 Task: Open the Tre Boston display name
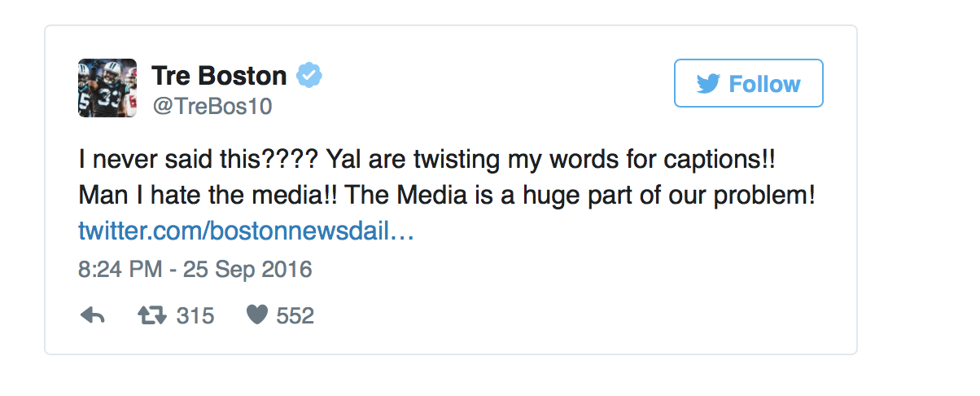219,77
